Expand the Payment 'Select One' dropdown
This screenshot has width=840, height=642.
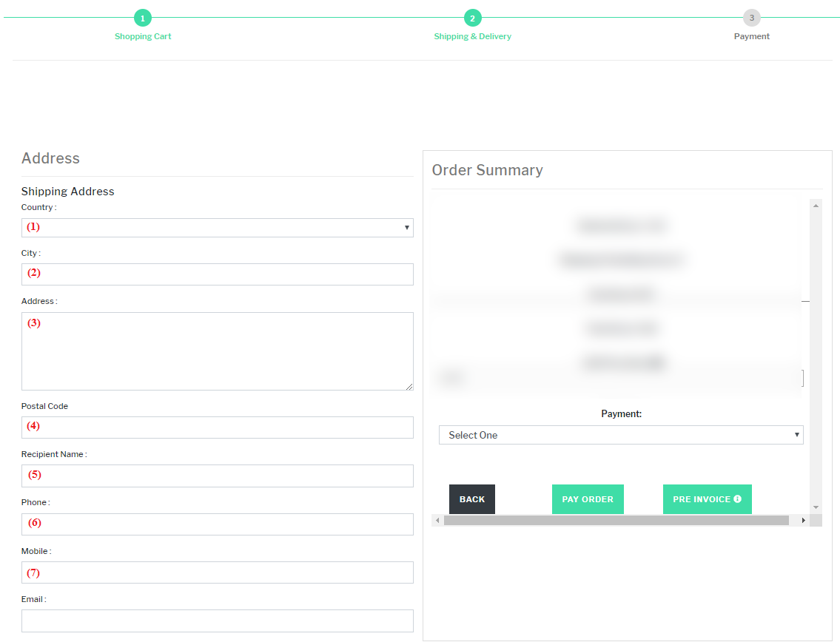click(620, 435)
